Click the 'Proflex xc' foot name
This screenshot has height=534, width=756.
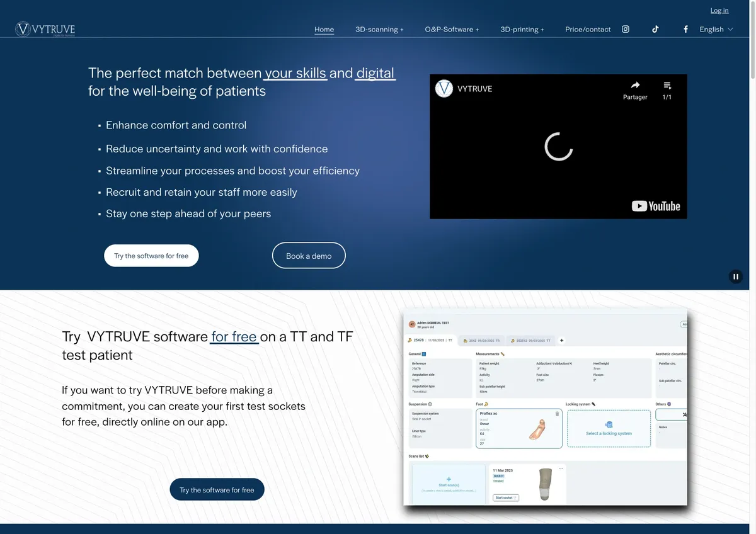pos(488,414)
